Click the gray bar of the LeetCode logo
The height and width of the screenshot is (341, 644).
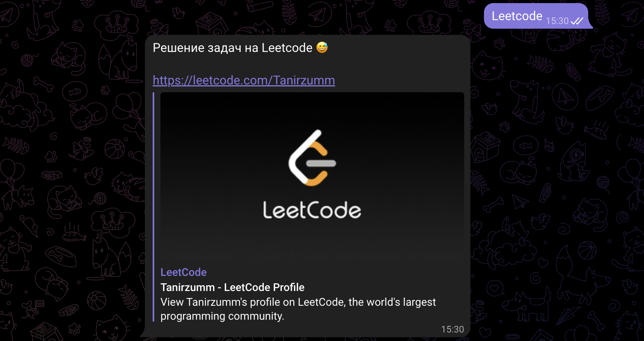coord(321,164)
